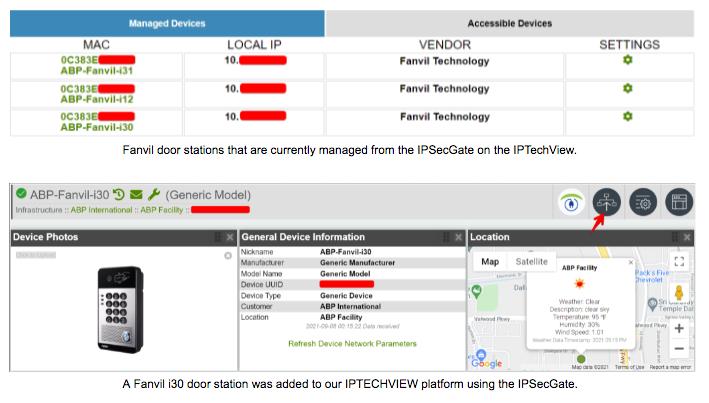
Task: Click the envelope message icon
Action: click(x=136, y=194)
